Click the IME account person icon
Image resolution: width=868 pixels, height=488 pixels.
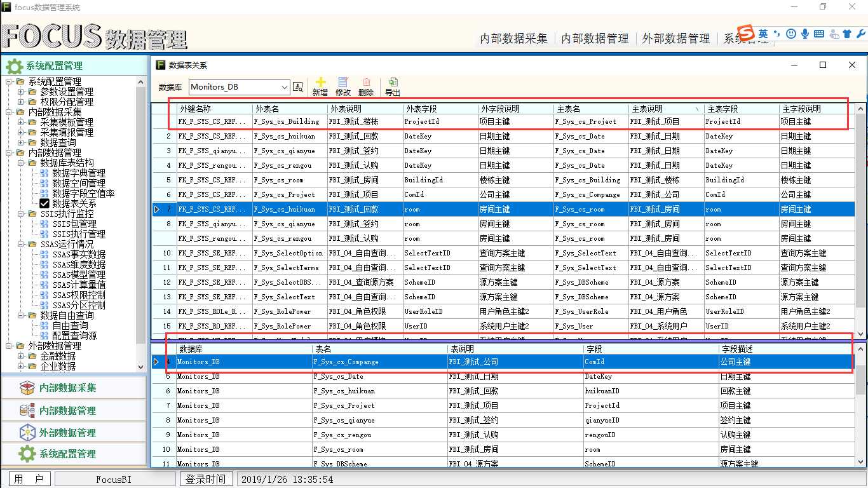[833, 34]
